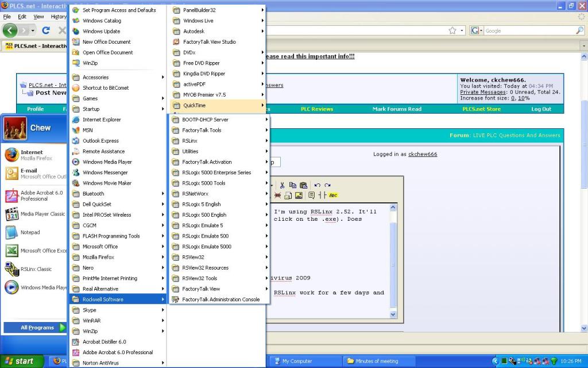Click the search magnifier in Google box
The width and height of the screenshot is (588, 368).
579,31
